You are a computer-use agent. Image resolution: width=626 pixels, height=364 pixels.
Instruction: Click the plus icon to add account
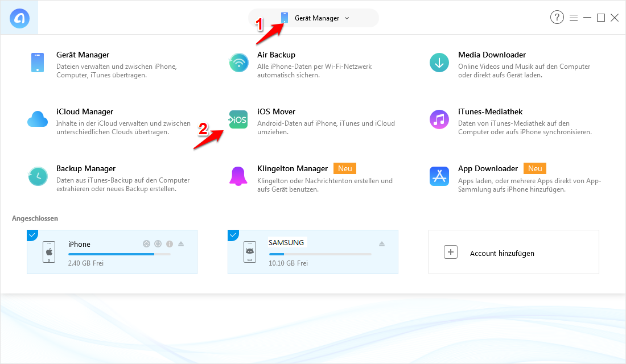coord(451,252)
